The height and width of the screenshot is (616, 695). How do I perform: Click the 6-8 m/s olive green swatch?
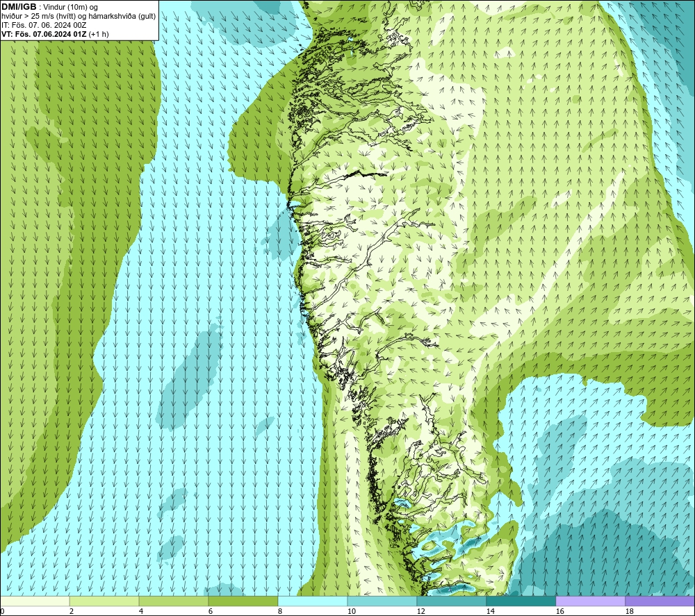243,601
